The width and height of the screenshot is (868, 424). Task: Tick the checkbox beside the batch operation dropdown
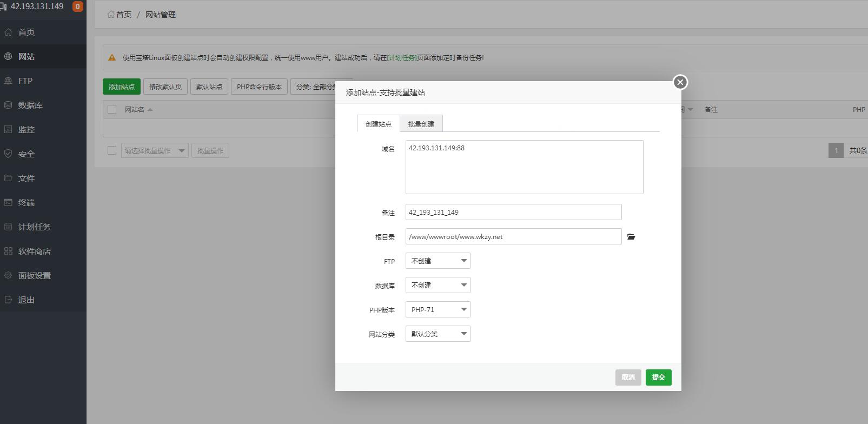[112, 150]
